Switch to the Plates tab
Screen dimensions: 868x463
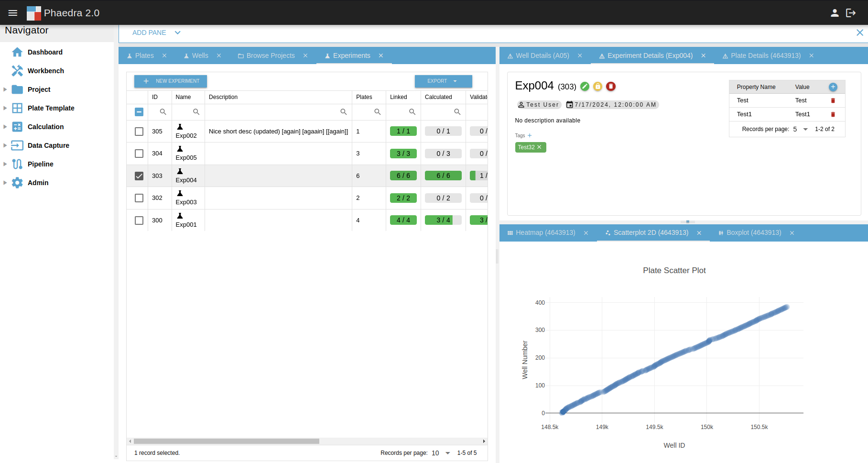[144, 55]
